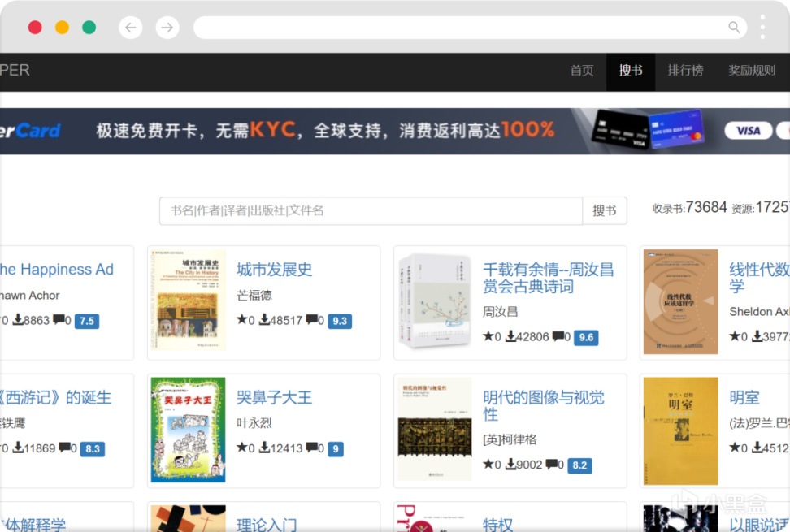Click the author name [英]柯律格
The height and width of the screenshot is (532, 790).
pyautogui.click(x=510, y=439)
